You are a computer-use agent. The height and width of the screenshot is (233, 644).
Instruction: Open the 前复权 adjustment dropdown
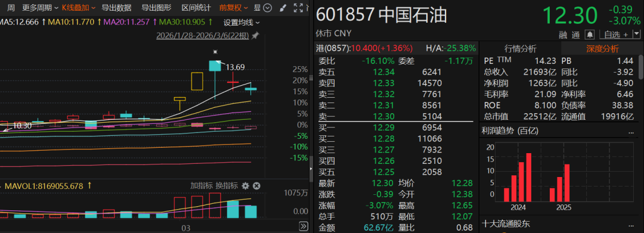pyautogui.click(x=233, y=7)
